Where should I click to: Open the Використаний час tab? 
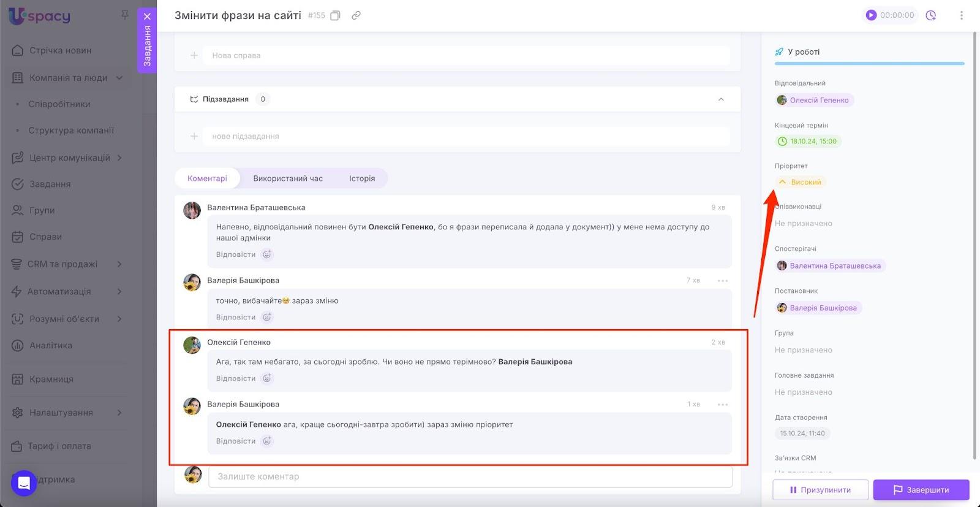tap(288, 178)
